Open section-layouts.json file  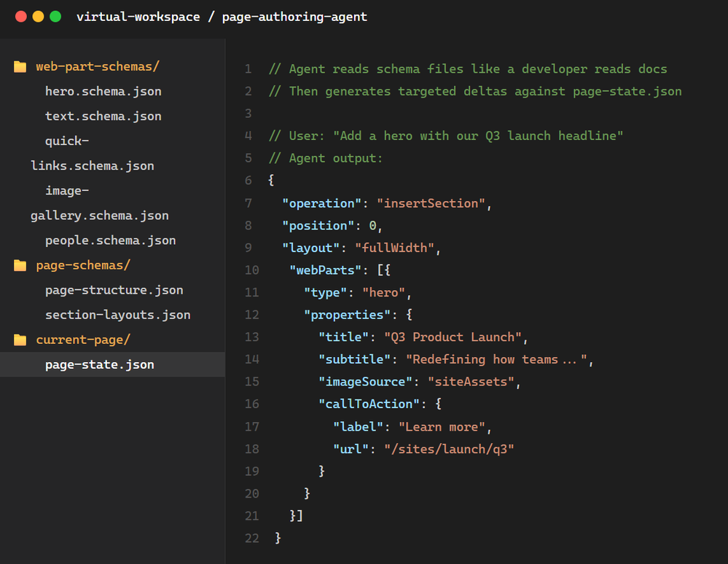pyautogui.click(x=117, y=316)
